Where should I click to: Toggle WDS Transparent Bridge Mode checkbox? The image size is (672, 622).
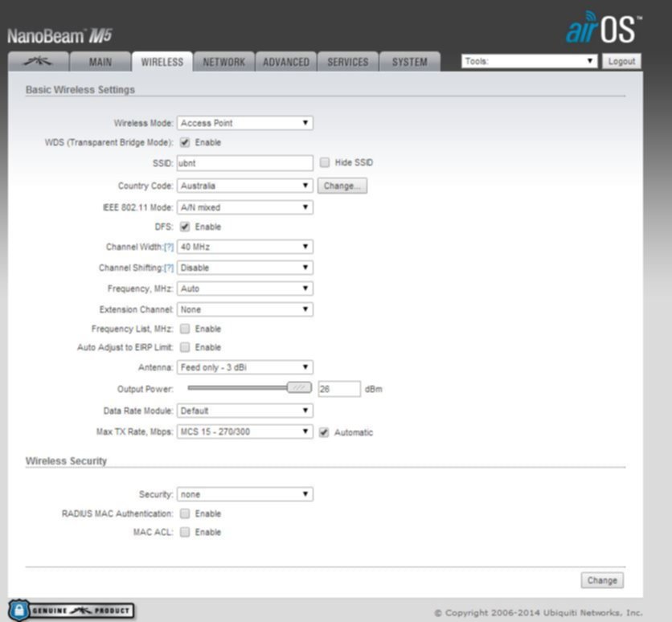tap(185, 142)
